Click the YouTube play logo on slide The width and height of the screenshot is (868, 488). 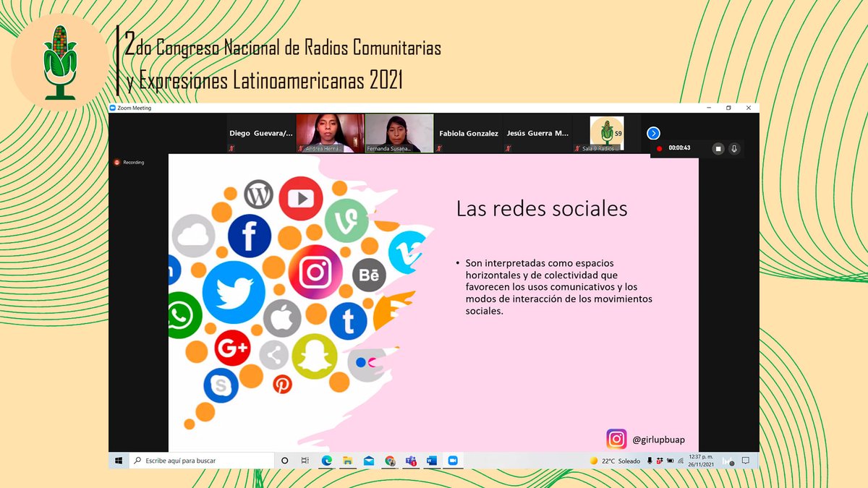pyautogui.click(x=301, y=198)
